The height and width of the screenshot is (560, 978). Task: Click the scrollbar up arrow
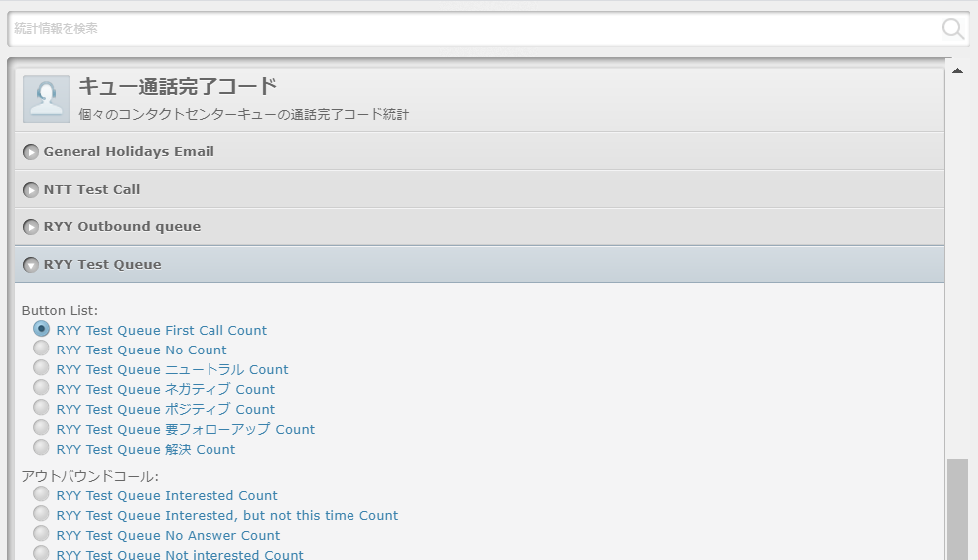(x=957, y=71)
